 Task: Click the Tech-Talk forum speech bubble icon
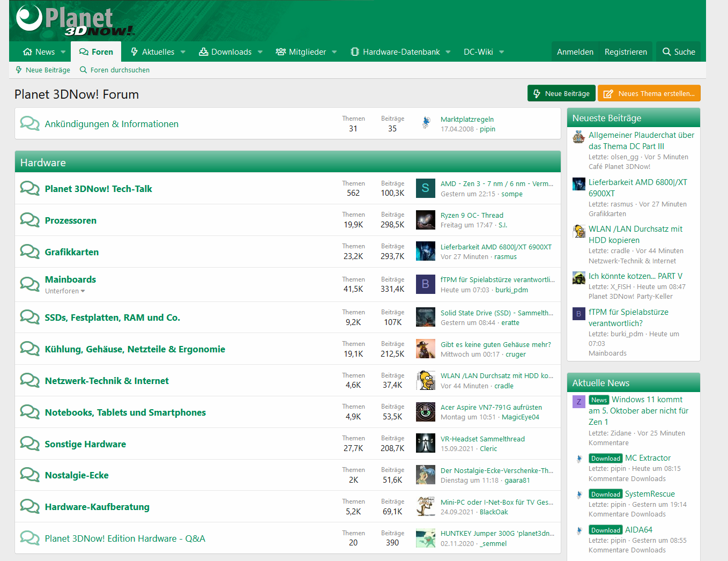tap(30, 188)
